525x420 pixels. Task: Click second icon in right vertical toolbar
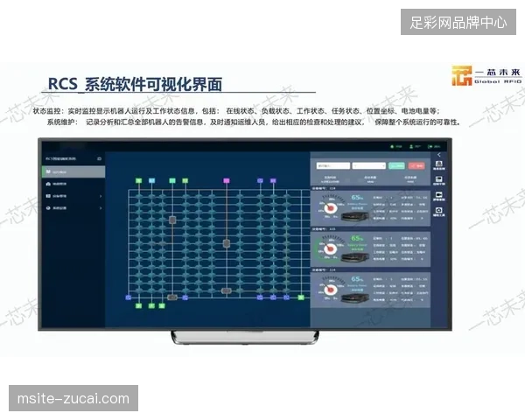click(x=439, y=180)
